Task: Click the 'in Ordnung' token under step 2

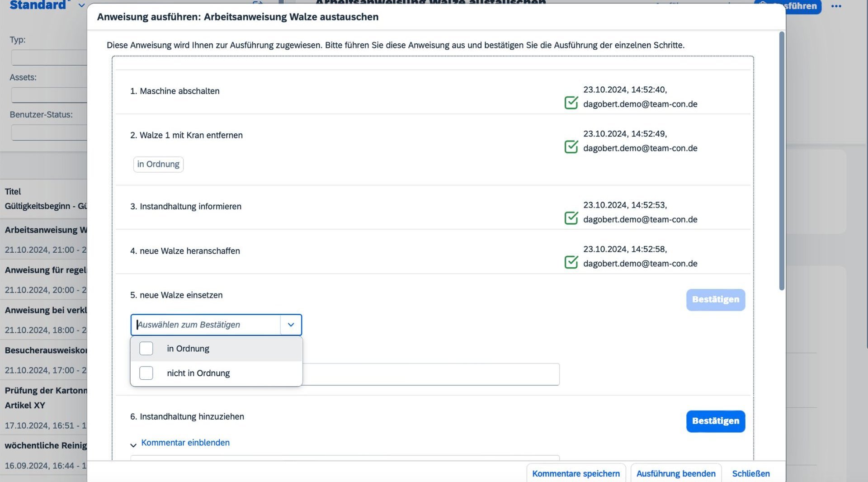Action: [x=158, y=164]
